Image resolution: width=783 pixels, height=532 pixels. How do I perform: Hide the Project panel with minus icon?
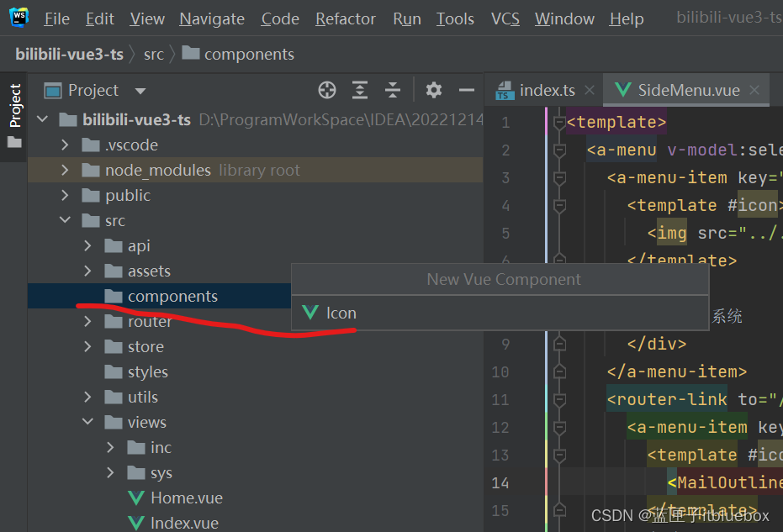pos(467,90)
